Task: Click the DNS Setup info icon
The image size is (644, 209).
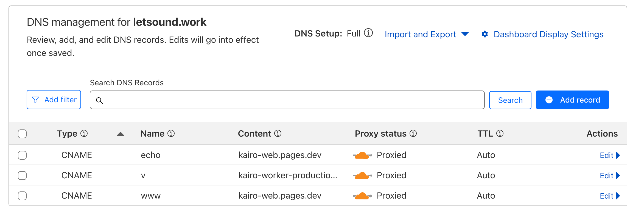Action: 368,33
